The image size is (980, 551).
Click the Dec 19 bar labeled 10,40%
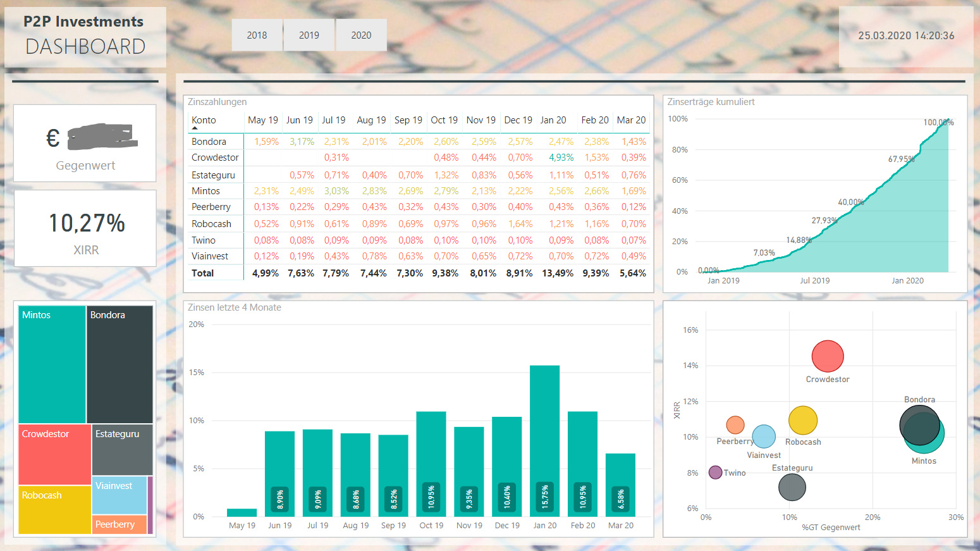(507, 467)
